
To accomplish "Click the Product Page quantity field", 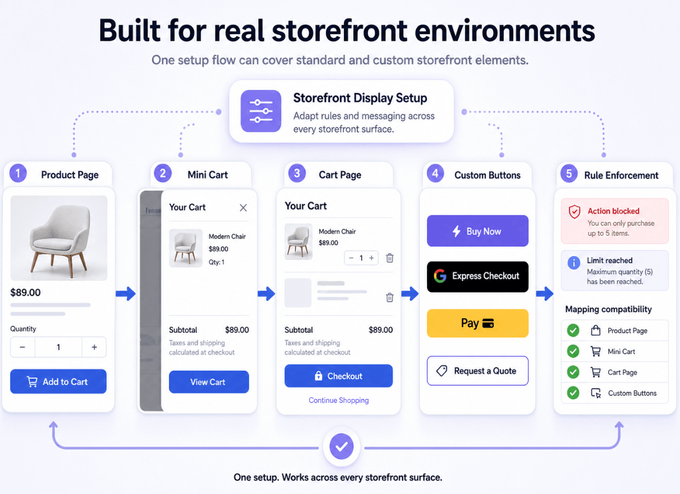I will (58, 347).
